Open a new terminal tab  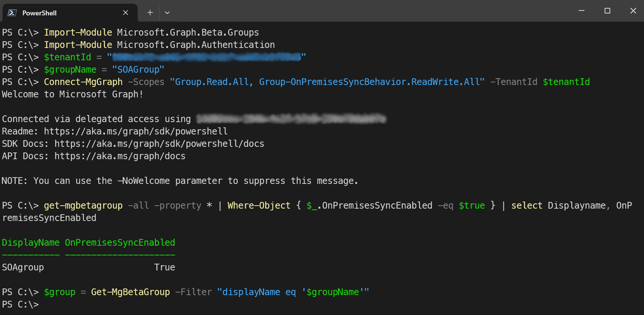150,13
